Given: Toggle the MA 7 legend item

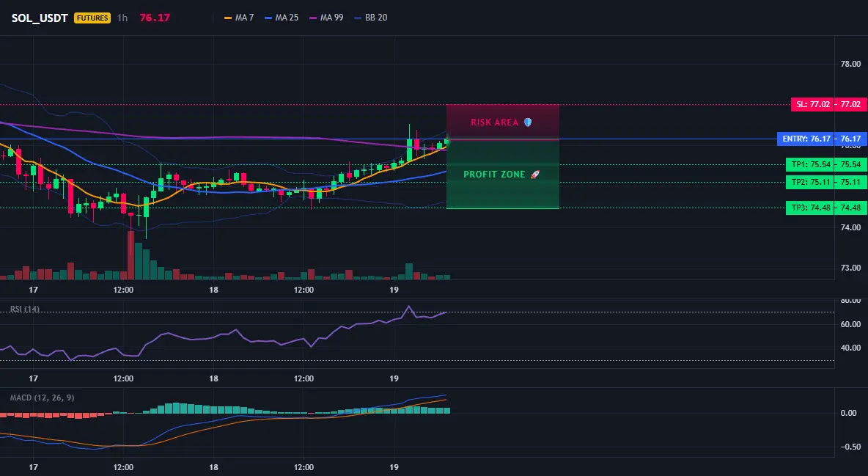Looking at the screenshot, I should [x=238, y=18].
